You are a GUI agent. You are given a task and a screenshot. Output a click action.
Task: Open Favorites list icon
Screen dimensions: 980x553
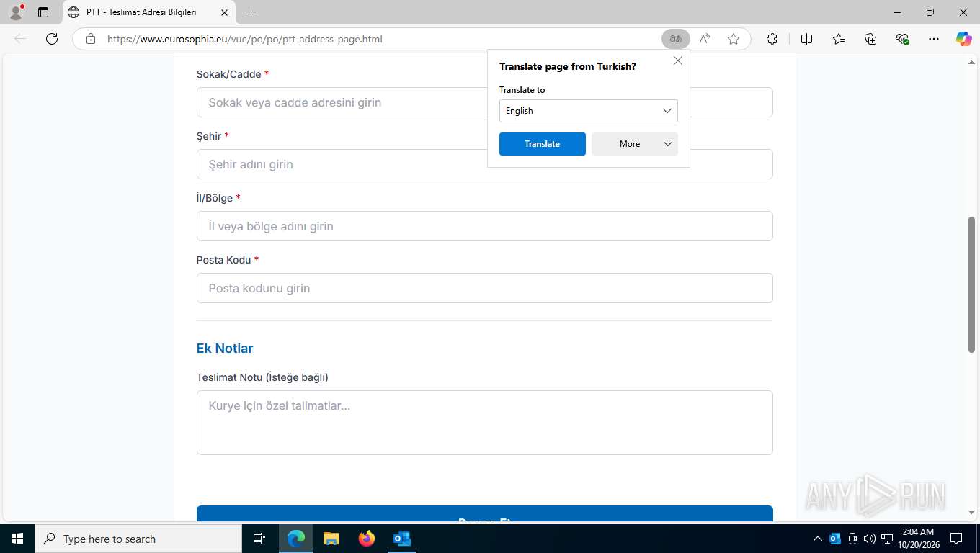pos(839,39)
